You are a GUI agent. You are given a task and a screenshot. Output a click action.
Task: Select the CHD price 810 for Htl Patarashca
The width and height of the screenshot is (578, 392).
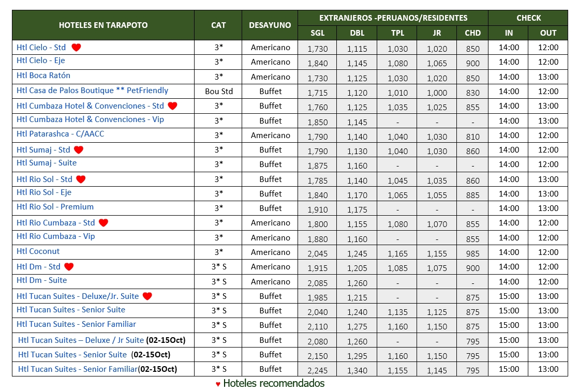(x=472, y=137)
